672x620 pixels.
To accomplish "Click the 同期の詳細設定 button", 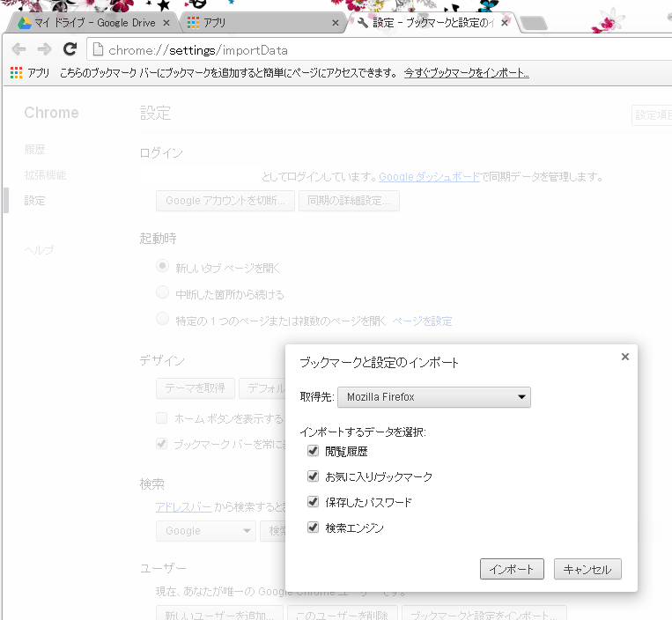I will (x=349, y=201).
